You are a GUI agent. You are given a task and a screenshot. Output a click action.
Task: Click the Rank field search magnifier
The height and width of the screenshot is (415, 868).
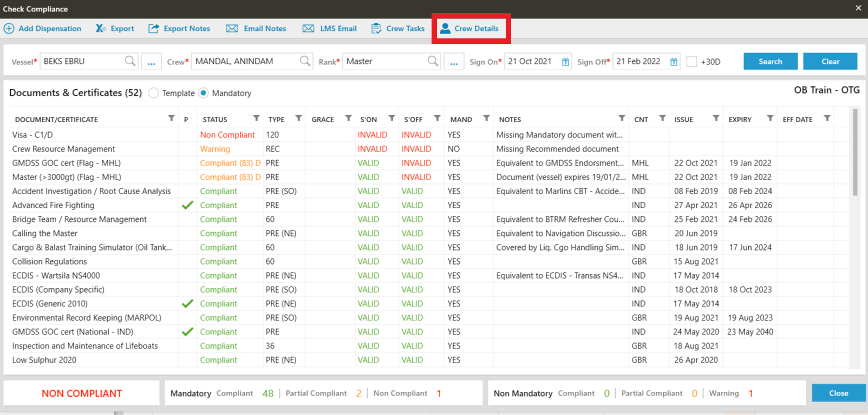click(433, 61)
